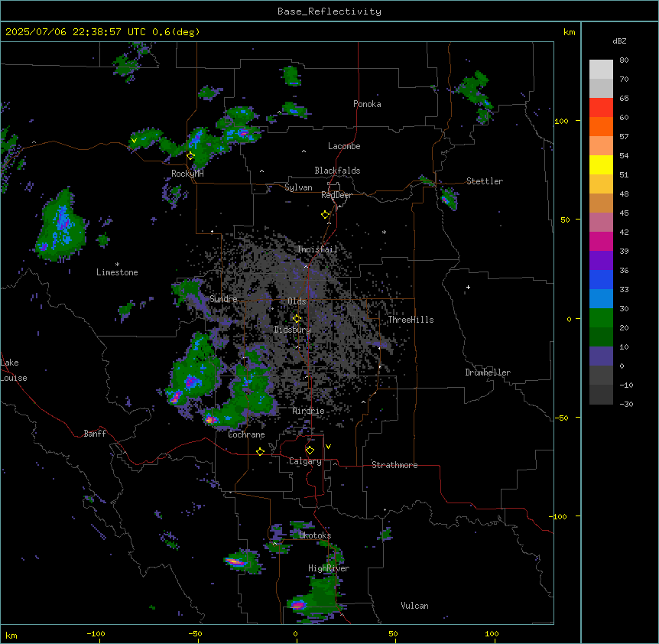The height and width of the screenshot is (644, 659).
Task: Click the yellow V marker northeast of Calgary
Action: pyautogui.click(x=328, y=447)
